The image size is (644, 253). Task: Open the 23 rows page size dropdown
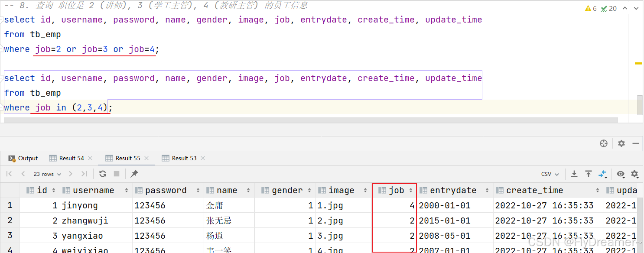[x=47, y=174]
